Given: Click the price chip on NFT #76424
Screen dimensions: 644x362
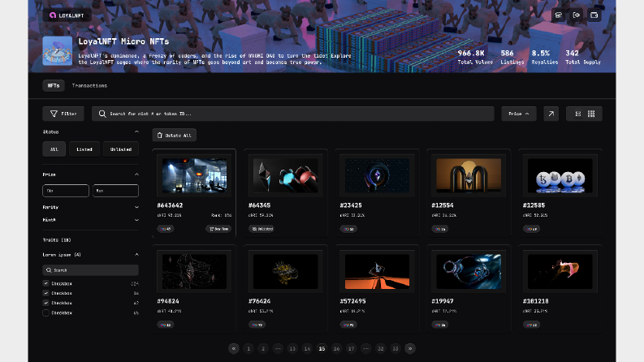Looking at the screenshot, I should [x=257, y=325].
